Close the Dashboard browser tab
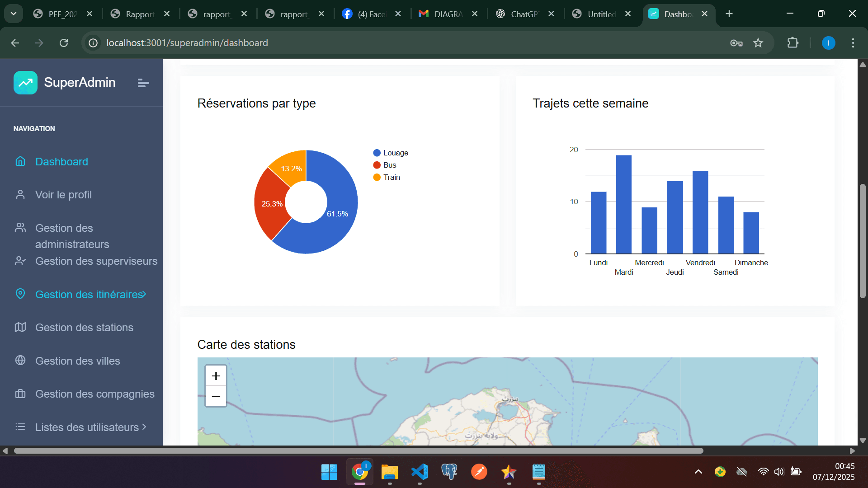Image resolution: width=868 pixels, height=488 pixels. [x=704, y=14]
